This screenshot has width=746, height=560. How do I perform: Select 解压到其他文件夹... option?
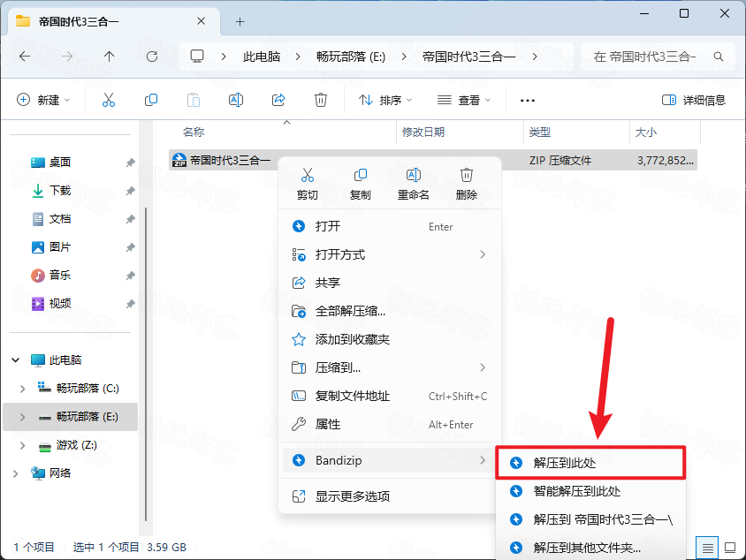pos(590,548)
